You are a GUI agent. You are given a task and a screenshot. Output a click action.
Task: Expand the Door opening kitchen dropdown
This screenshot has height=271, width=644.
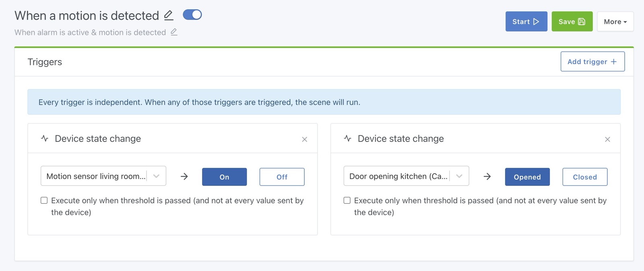459,176
